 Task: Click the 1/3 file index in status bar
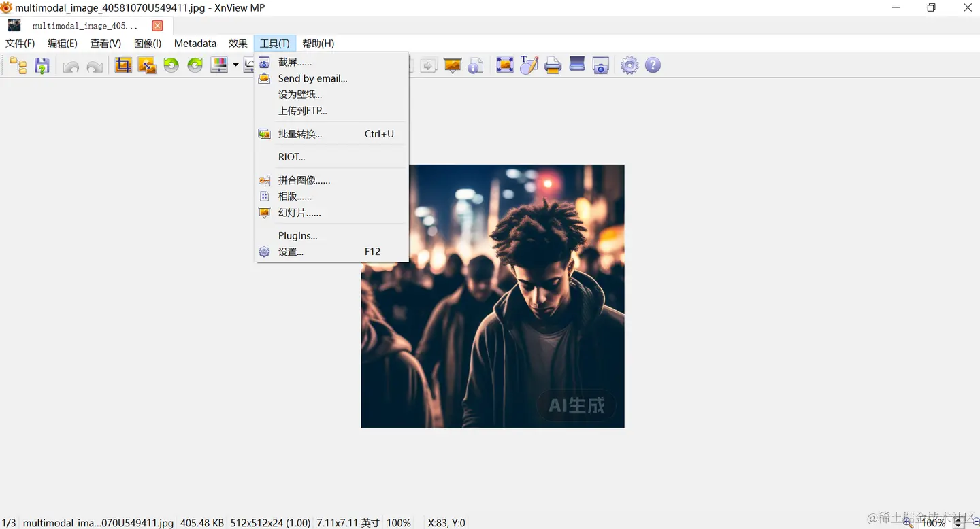(x=9, y=523)
